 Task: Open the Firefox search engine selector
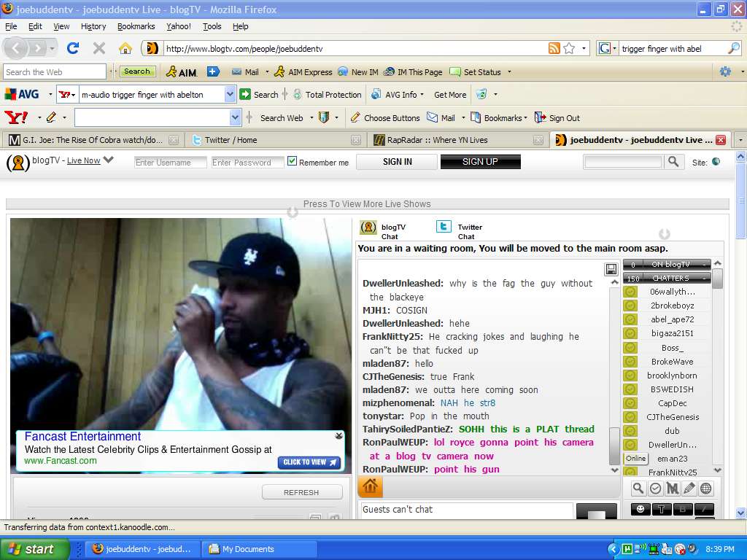coord(608,48)
